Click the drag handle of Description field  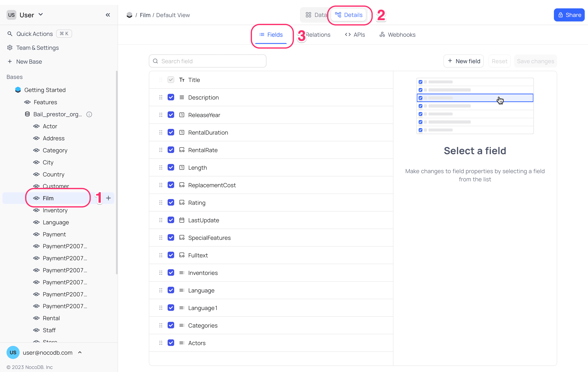161,97
